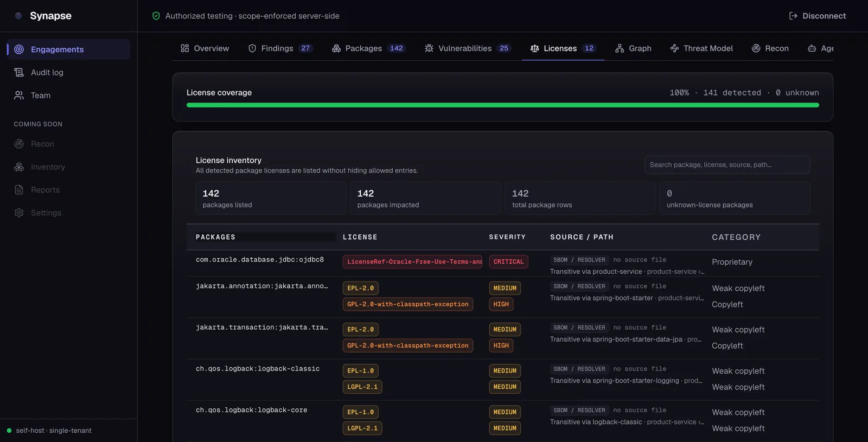The height and width of the screenshot is (442, 868).
Task: Click the Agent robot icon in tab bar
Action: (x=812, y=48)
